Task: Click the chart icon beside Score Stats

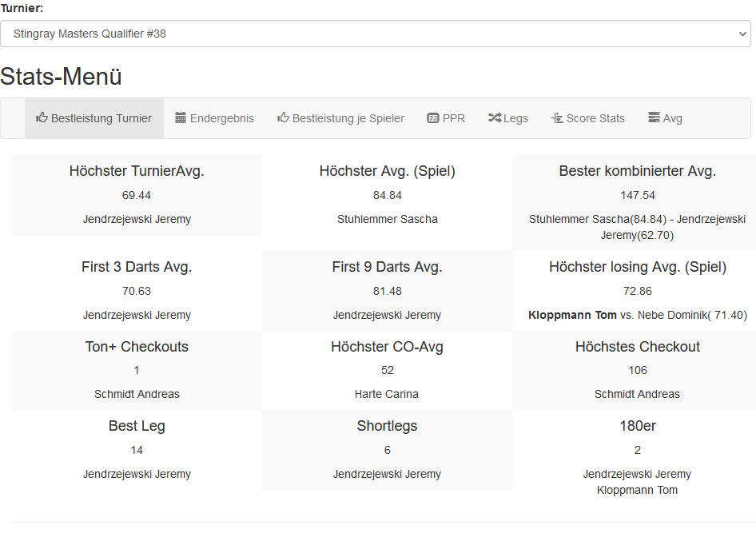Action: point(557,118)
